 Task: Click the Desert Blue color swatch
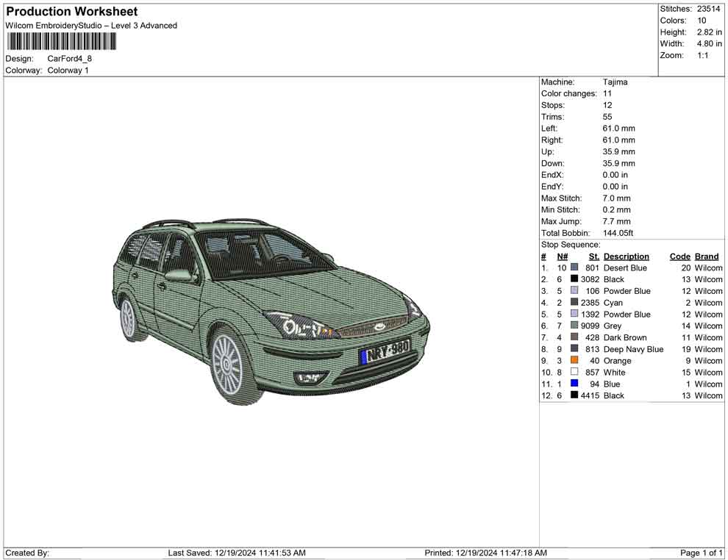point(574,268)
